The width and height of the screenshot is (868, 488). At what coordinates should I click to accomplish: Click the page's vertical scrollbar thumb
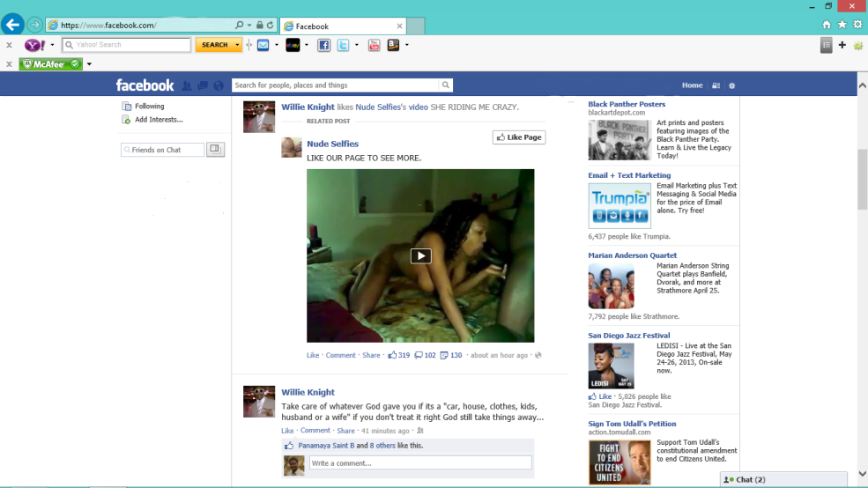click(862, 180)
